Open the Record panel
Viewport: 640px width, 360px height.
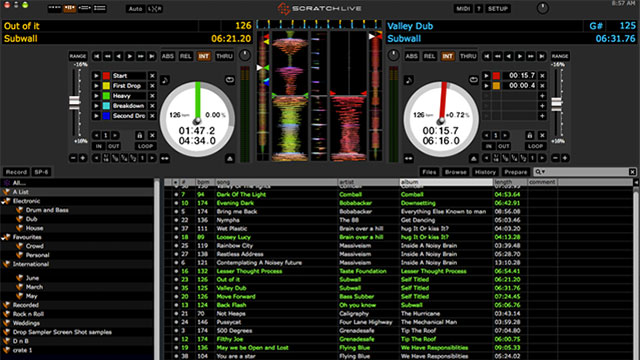pos(16,172)
